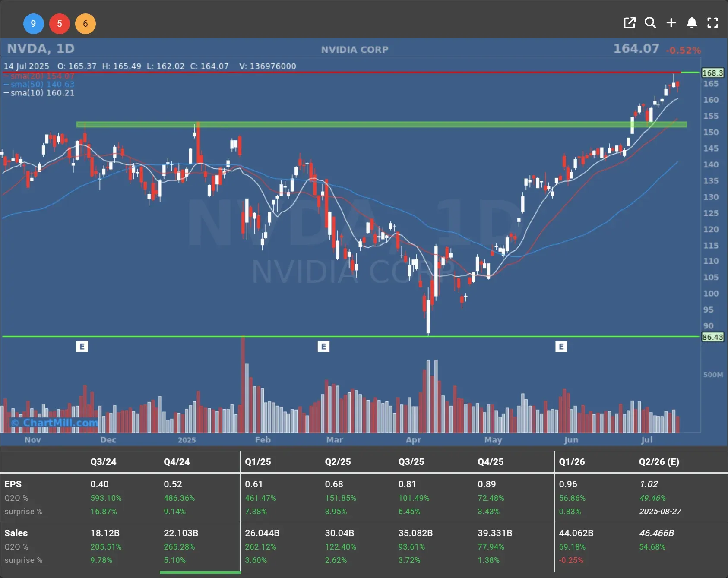Open chart in new window icon
Image resolution: width=728 pixels, height=578 pixels.
pos(630,23)
